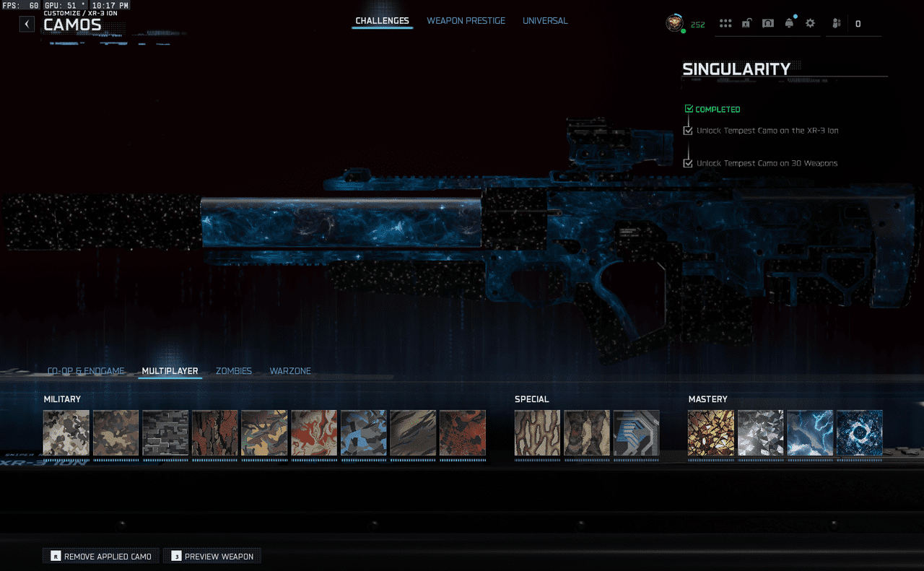Screen dimensions: 924x571
Task: Click the player rank emblem avatar
Action: click(674, 24)
